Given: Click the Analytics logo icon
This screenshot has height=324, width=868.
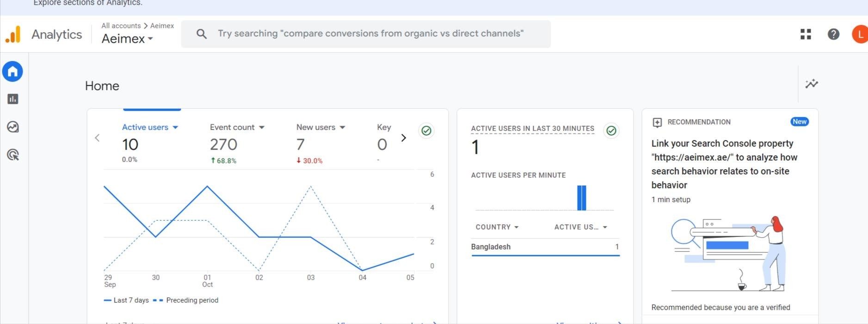Looking at the screenshot, I should [x=13, y=34].
